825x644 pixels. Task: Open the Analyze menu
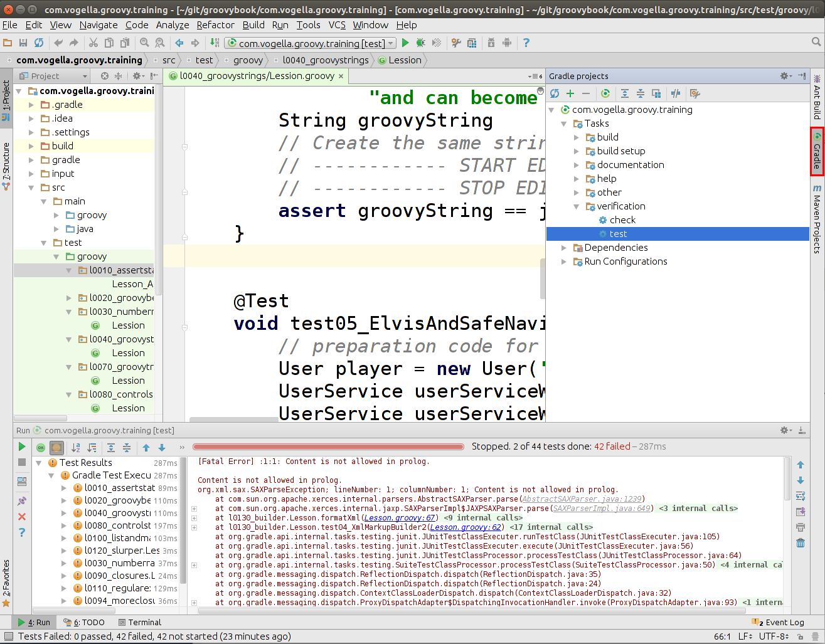coord(173,25)
